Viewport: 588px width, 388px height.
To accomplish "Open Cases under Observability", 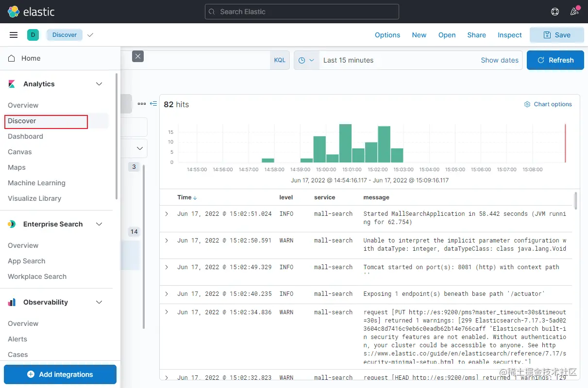I will click(x=18, y=355).
